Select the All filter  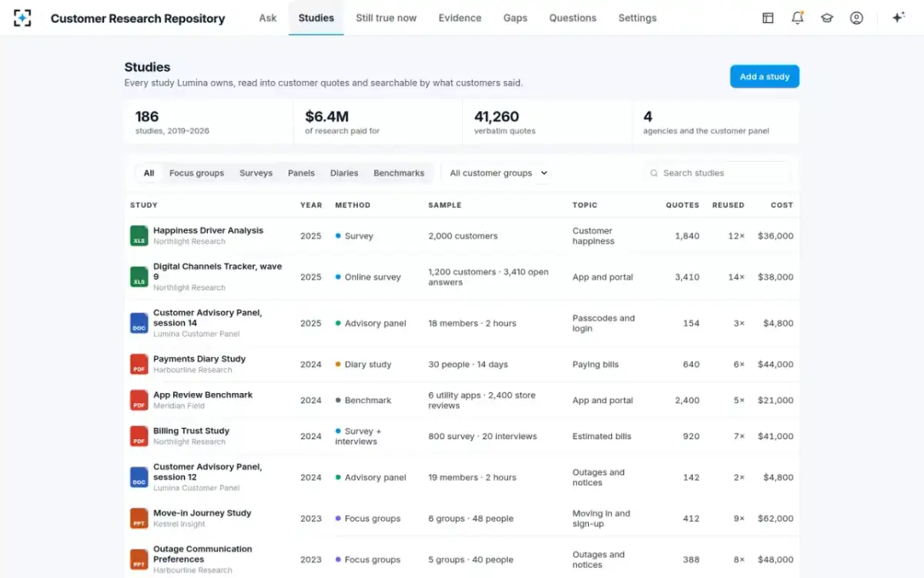click(149, 173)
